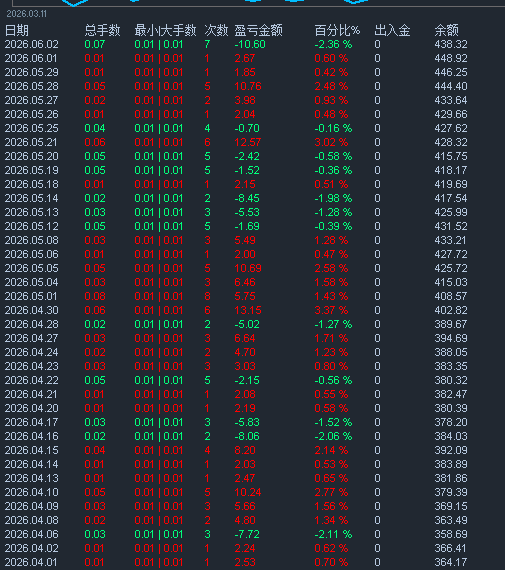
Task: Select the profit value 2.19
Action: pos(245,408)
